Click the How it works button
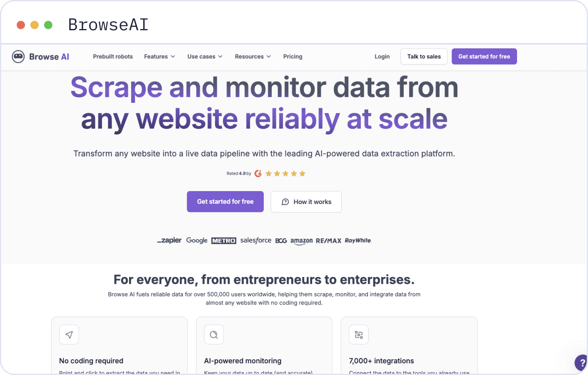 306,202
